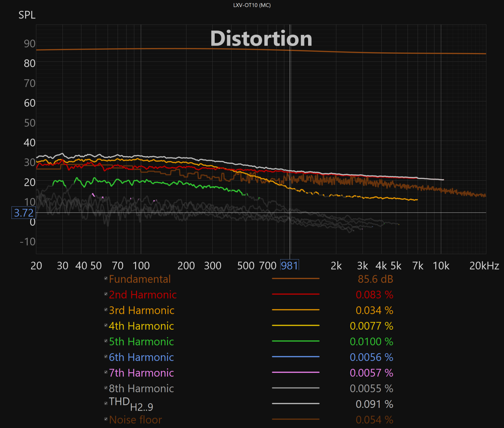This screenshot has height=428, width=504.
Task: Click the 8th Harmonic grey line sample
Action: click(296, 388)
